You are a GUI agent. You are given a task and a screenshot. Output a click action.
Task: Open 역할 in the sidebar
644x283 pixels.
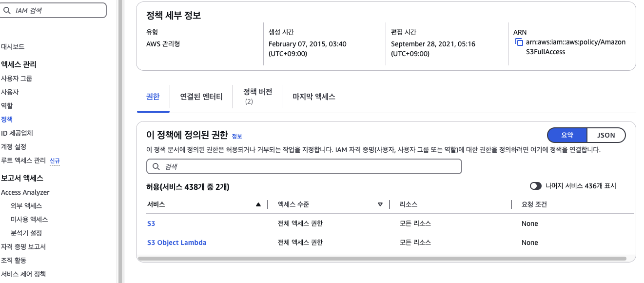click(7, 105)
